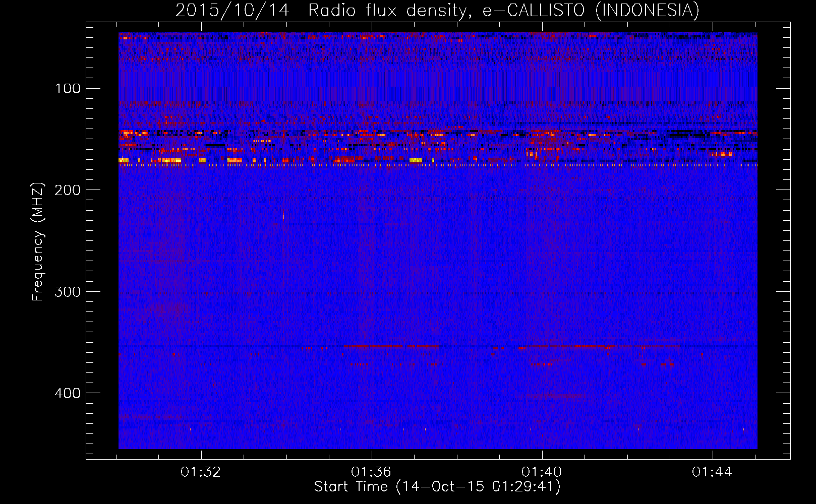Click the '01:32' time tick label

201,472
